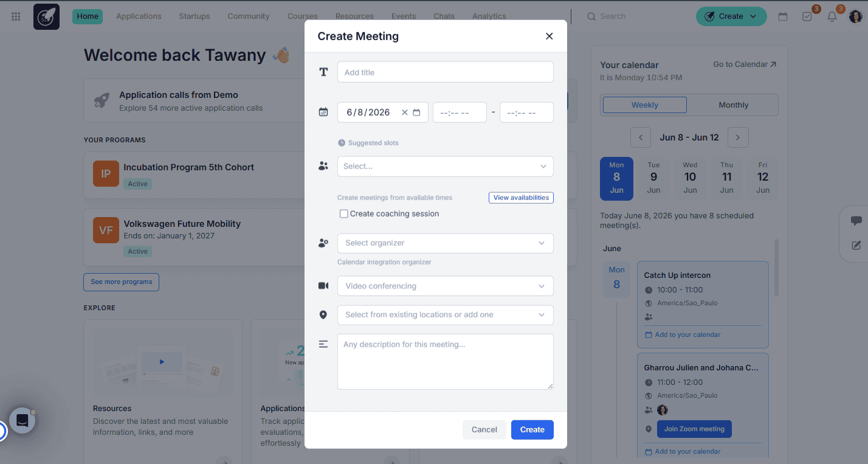Close the Create Meeting dialog

[x=549, y=36]
